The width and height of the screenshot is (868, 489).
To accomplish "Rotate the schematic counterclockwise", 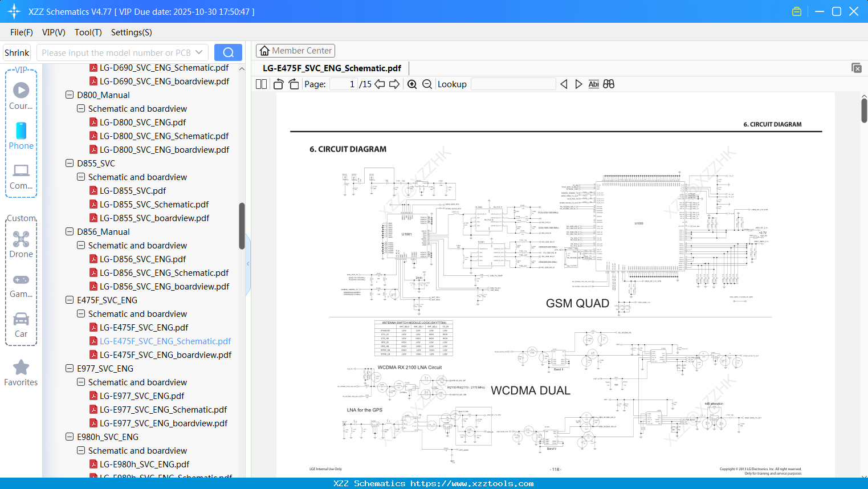I will pyautogui.click(x=278, y=83).
